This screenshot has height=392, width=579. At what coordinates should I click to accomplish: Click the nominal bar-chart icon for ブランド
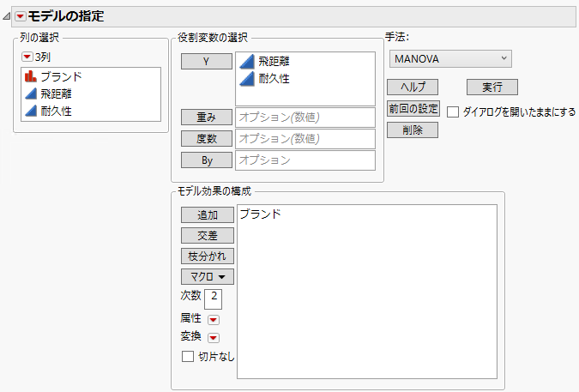coord(31,76)
